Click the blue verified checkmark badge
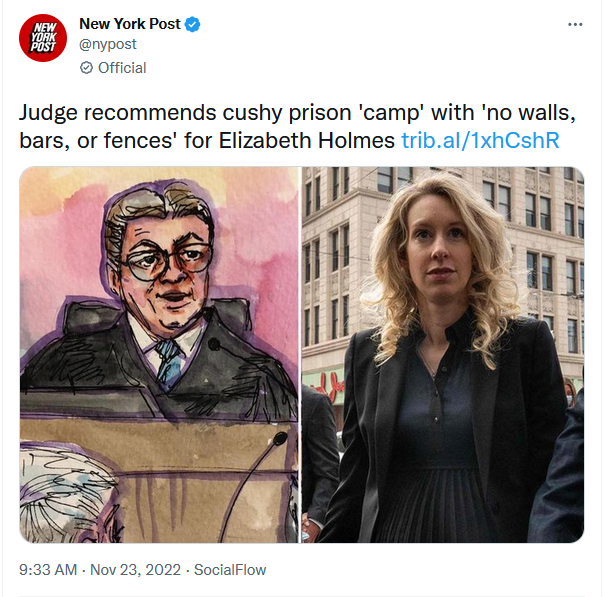Screen dimensions: 605x597 pyautogui.click(x=192, y=24)
